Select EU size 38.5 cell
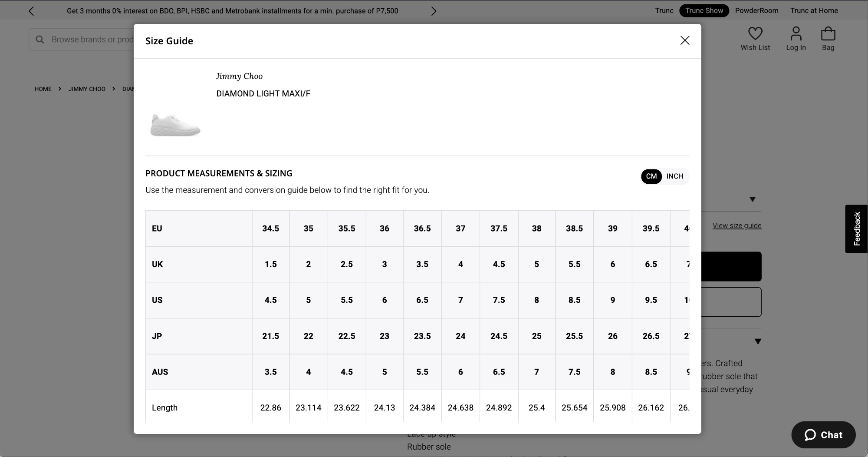868x457 pixels. 574,228
